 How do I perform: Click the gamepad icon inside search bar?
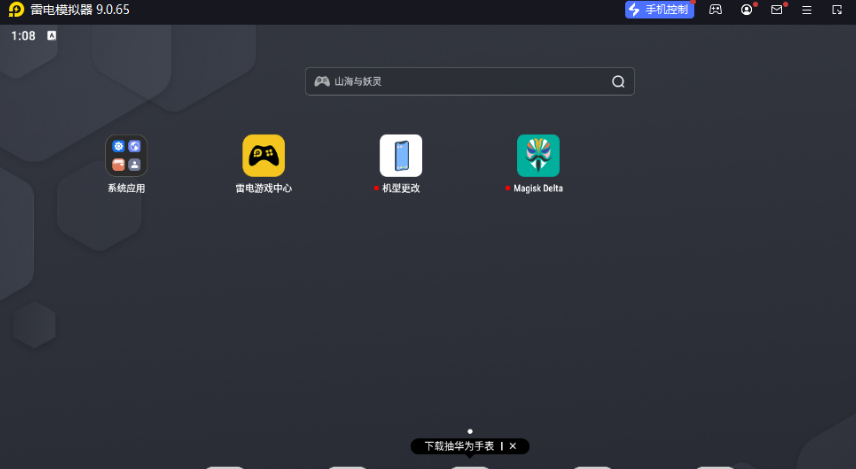[321, 82]
